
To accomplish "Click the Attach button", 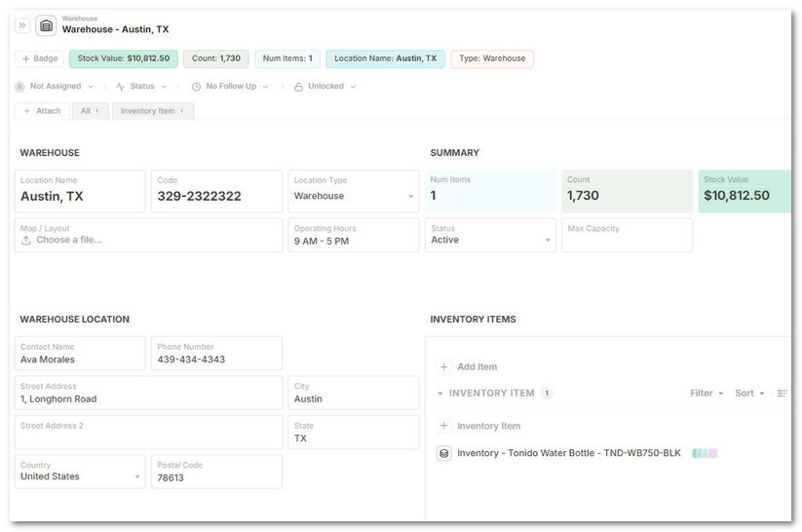I will coord(42,111).
